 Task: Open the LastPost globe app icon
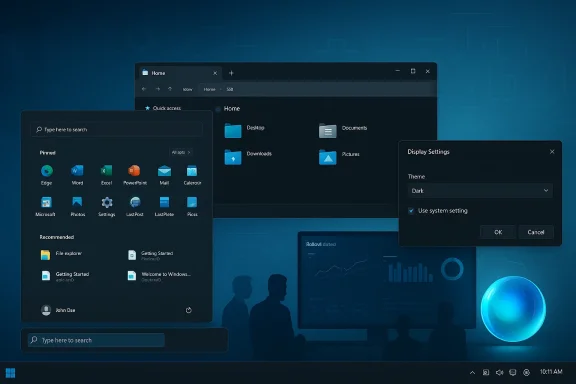click(x=135, y=202)
